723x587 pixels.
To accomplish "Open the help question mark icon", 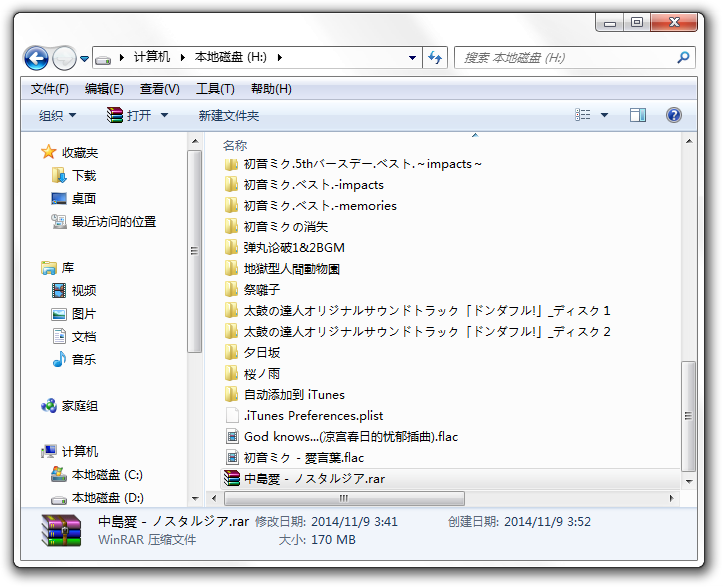I will pyautogui.click(x=673, y=116).
